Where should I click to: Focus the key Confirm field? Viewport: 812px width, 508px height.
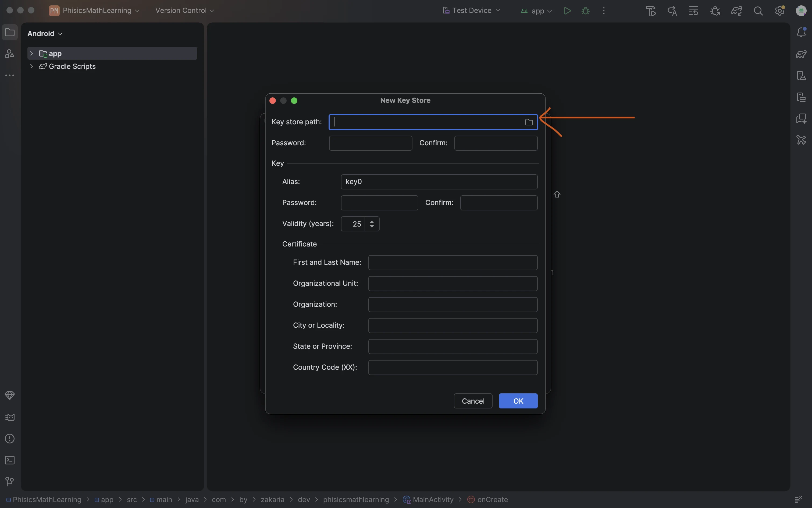498,203
